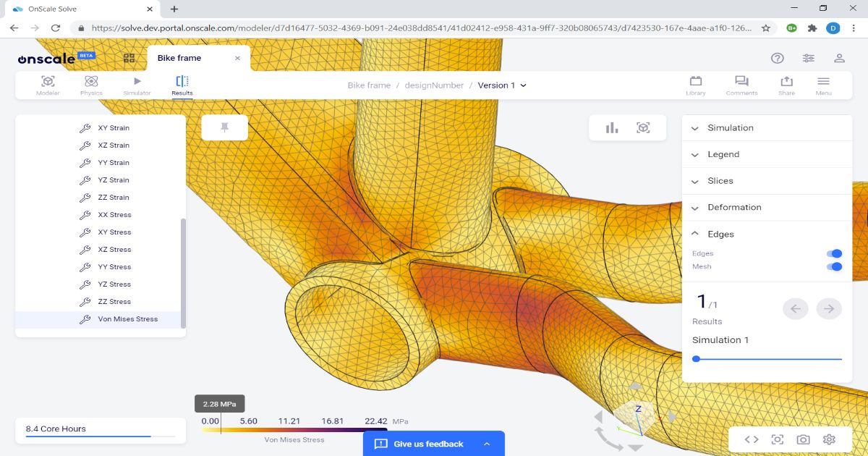The image size is (868, 456).
Task: Click the bar chart results view icon
Action: pyautogui.click(x=612, y=127)
